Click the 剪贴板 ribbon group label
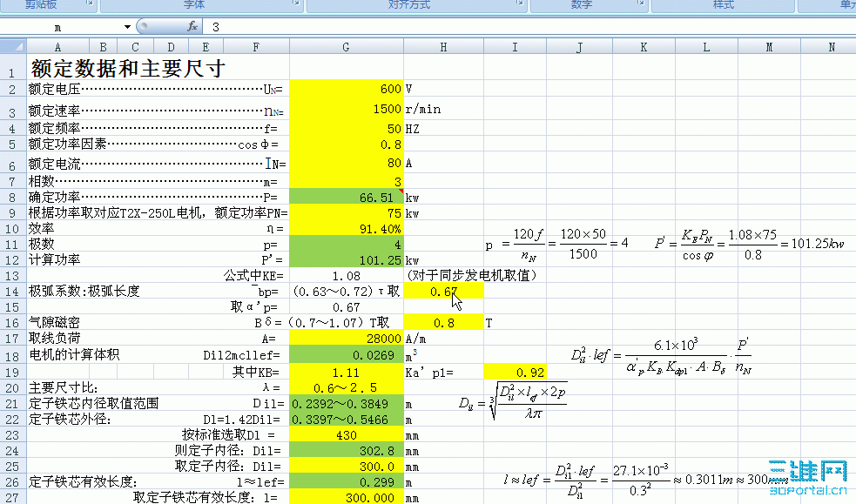Image resolution: width=856 pixels, height=504 pixels. click(39, 4)
